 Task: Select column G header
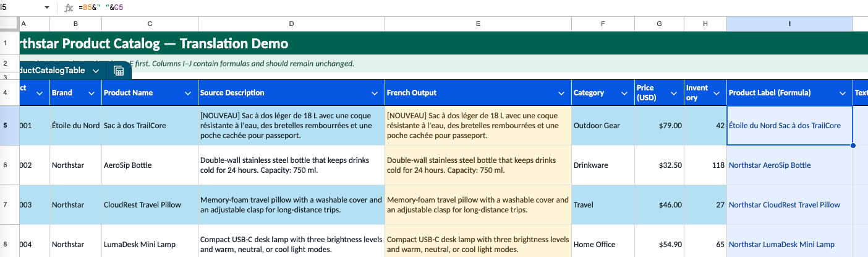[659, 24]
